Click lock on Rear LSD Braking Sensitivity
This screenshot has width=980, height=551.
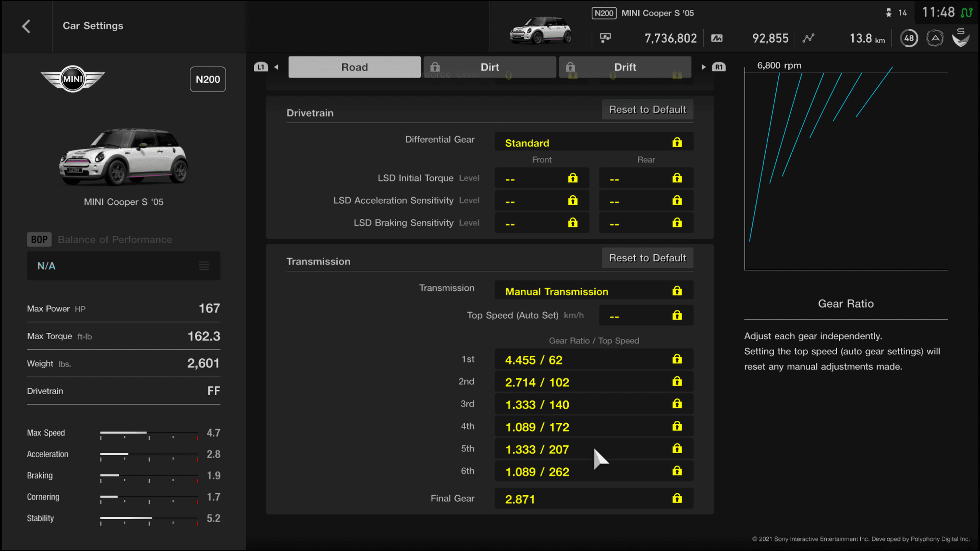click(677, 222)
